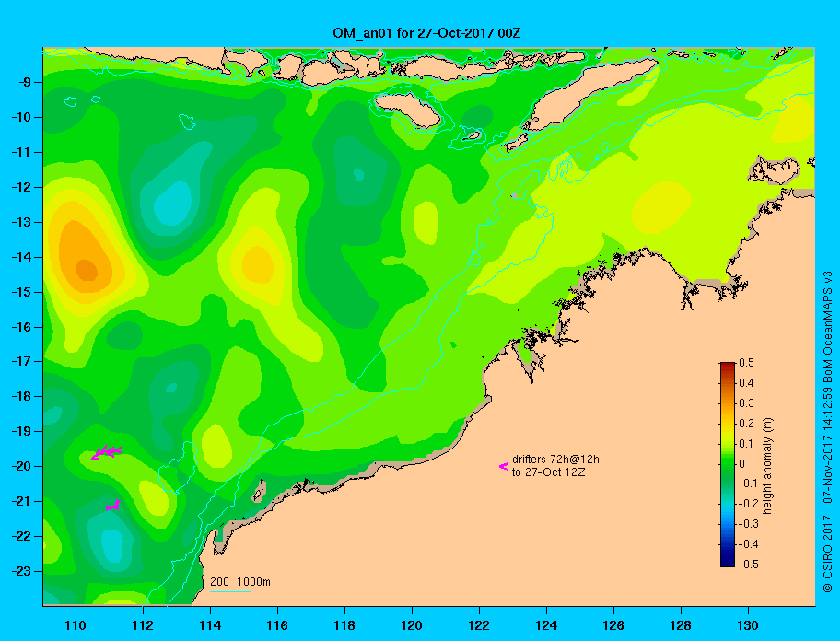Screen dimensions: 840x641
Task: Click the colorbar value -0.5
Action: click(748, 565)
